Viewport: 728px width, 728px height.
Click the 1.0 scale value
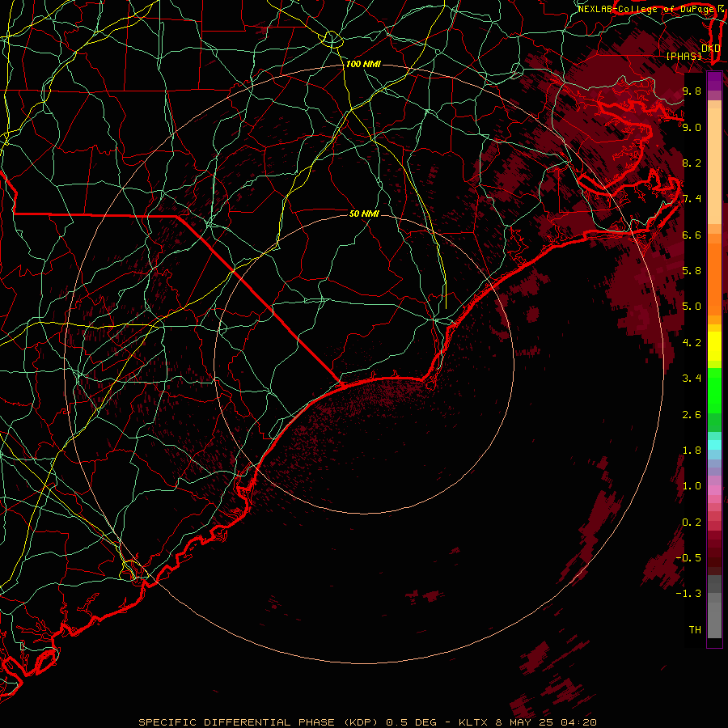(x=692, y=486)
